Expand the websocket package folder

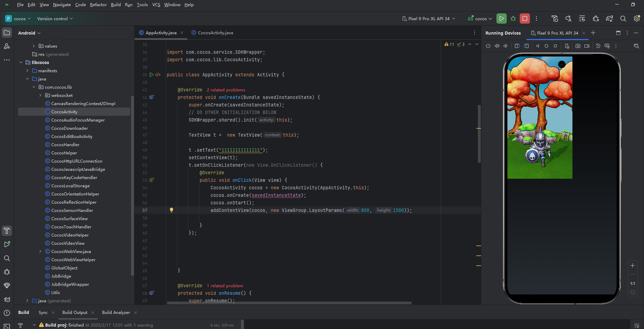40,95
